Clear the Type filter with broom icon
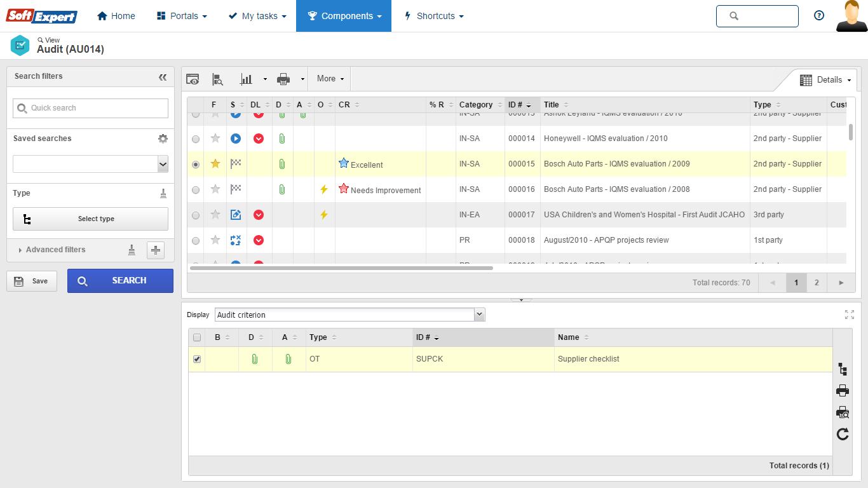 click(x=163, y=193)
